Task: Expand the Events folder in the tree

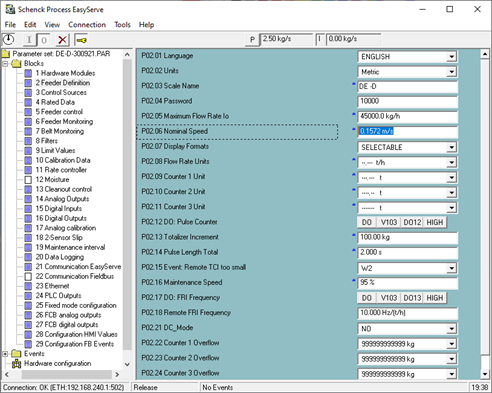Action: point(5,354)
